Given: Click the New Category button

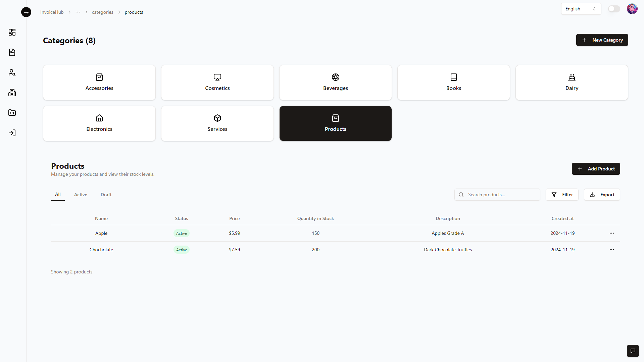Looking at the screenshot, I should pos(602,40).
